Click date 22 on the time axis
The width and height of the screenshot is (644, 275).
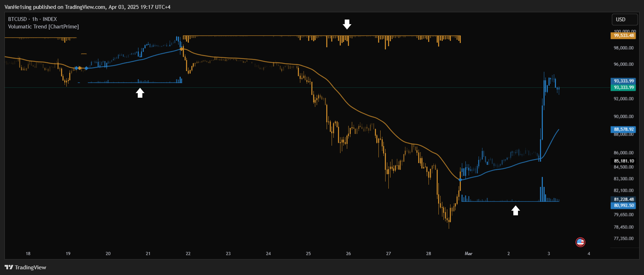pyautogui.click(x=188, y=253)
